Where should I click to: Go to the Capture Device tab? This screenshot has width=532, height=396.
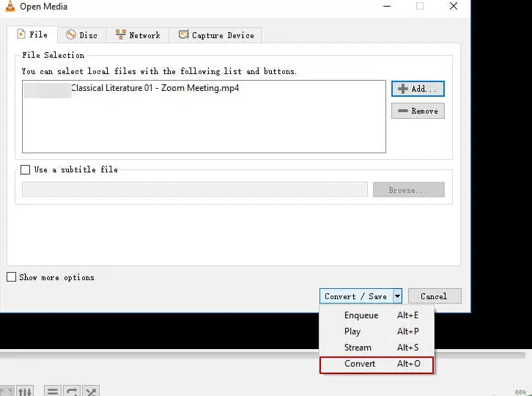[x=215, y=35]
